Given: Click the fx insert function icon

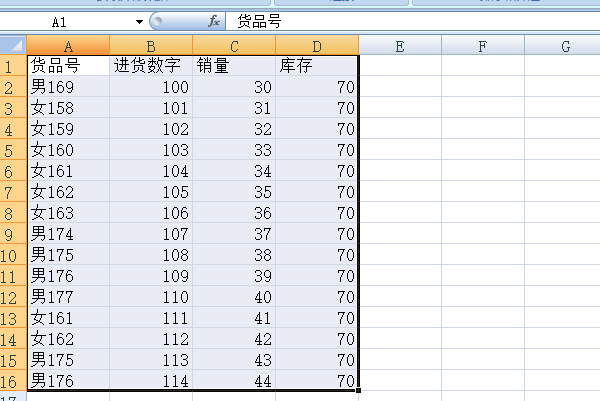Looking at the screenshot, I should point(214,21).
